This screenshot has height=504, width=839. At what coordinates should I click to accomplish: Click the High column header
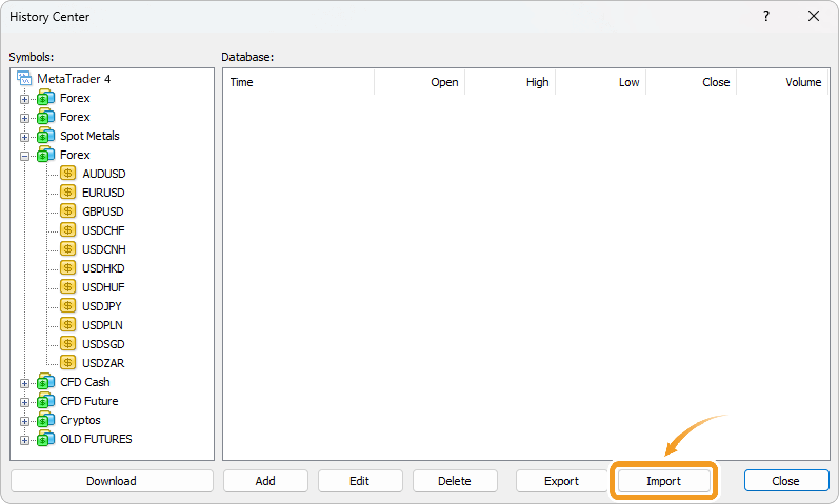(x=510, y=82)
